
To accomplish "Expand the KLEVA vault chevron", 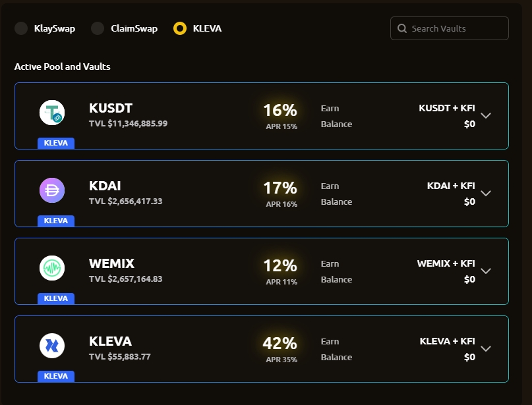I will [486, 349].
